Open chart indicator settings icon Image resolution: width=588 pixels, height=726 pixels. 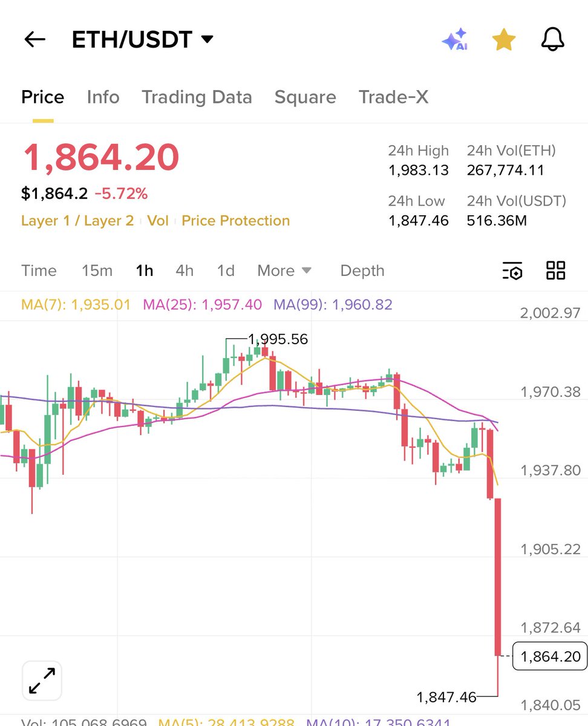coord(512,271)
